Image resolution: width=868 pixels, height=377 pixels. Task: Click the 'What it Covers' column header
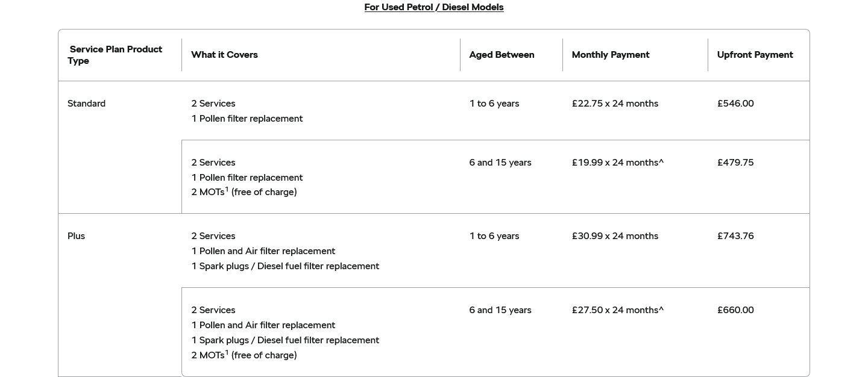pos(224,55)
